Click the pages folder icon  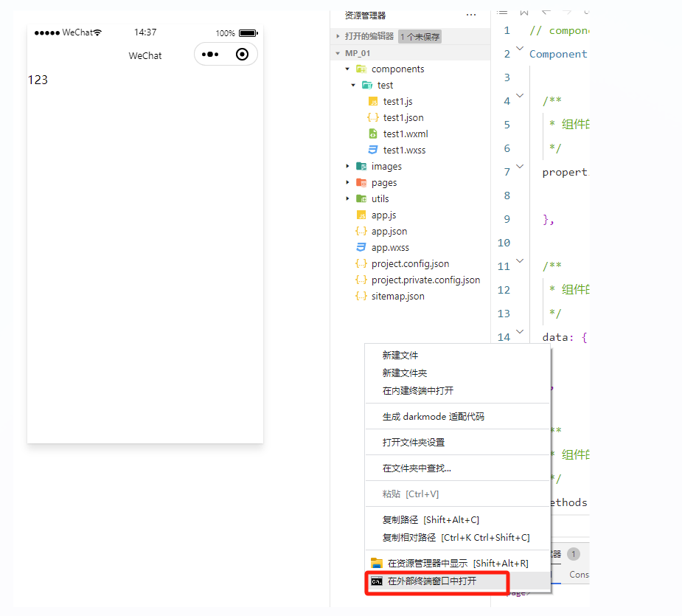pyautogui.click(x=361, y=182)
